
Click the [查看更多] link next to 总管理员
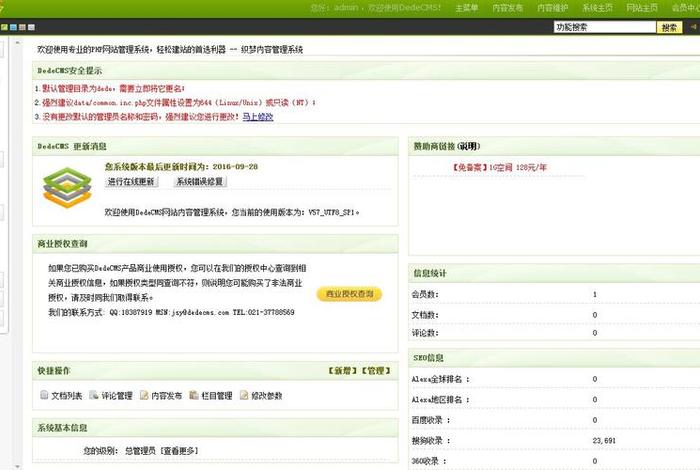click(x=179, y=451)
